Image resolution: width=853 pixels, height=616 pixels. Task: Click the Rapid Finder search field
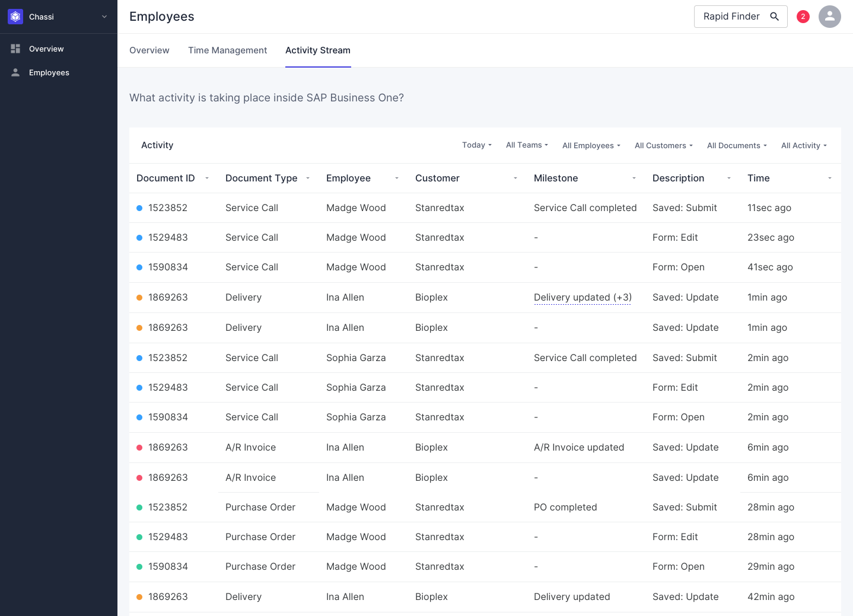point(741,17)
